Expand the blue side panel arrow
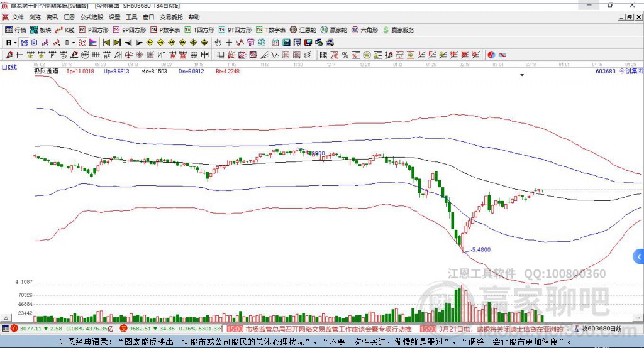644x348 pixels. [638, 257]
